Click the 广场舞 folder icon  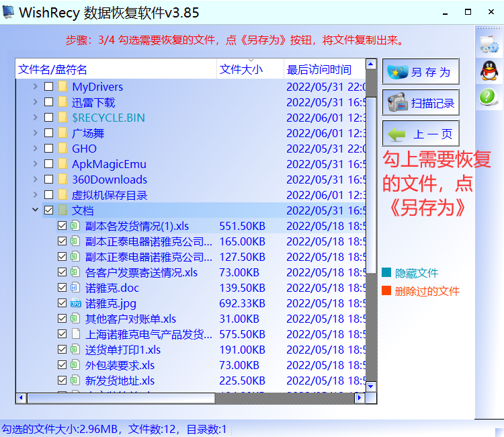coord(62,133)
